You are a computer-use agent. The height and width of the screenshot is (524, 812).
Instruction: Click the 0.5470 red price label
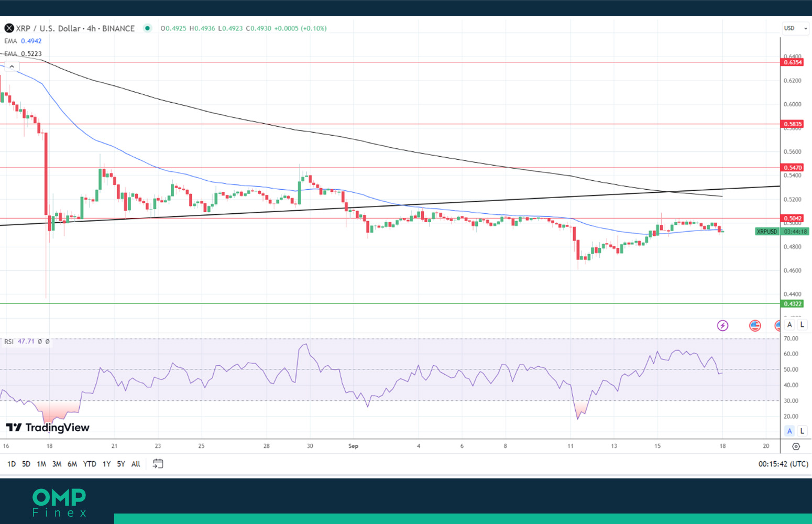point(793,168)
